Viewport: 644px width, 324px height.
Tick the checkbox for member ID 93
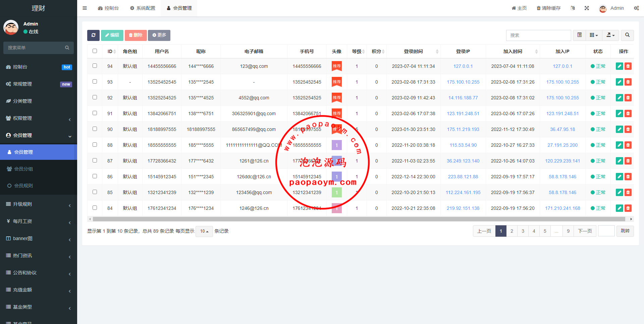[95, 82]
